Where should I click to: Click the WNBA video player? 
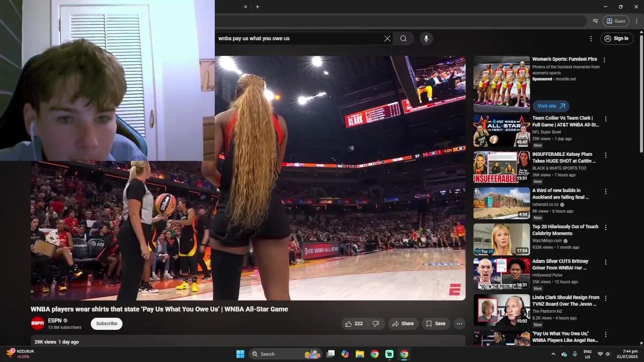[248, 178]
